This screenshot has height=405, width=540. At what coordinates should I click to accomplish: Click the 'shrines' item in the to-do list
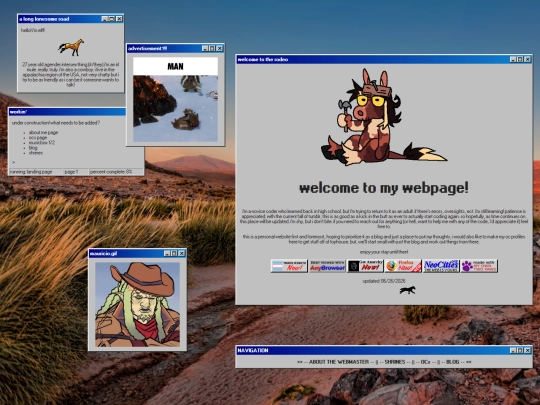pos(36,153)
